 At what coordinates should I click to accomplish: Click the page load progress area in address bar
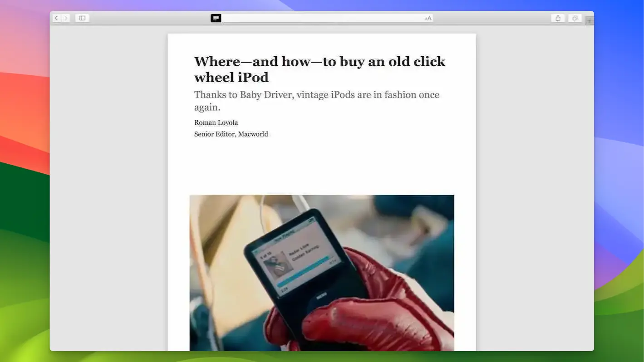click(x=322, y=18)
